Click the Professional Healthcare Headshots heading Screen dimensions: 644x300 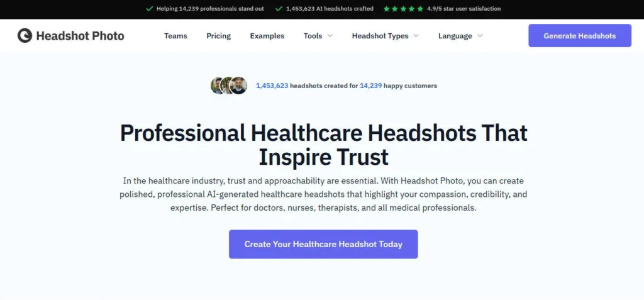[323, 145]
